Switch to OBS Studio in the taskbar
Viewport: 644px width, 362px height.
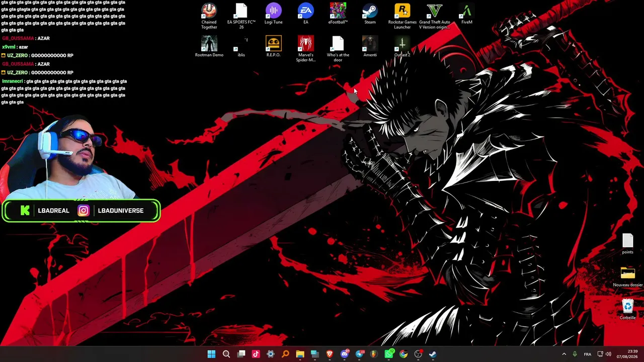point(418,354)
